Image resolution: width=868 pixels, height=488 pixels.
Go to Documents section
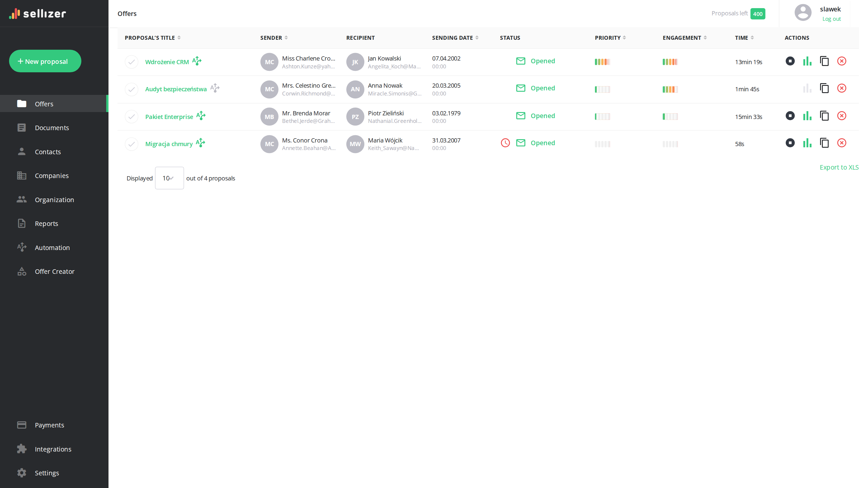[54, 128]
